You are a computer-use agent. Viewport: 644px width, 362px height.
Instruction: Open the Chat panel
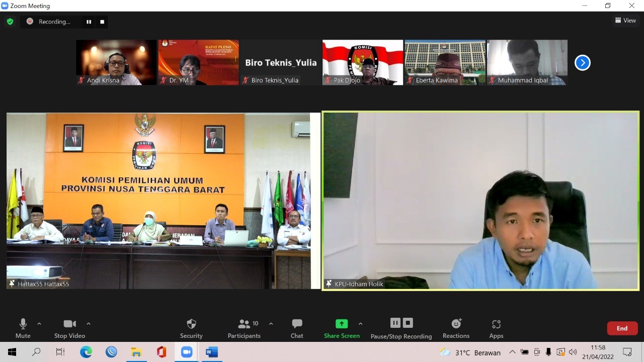click(297, 328)
